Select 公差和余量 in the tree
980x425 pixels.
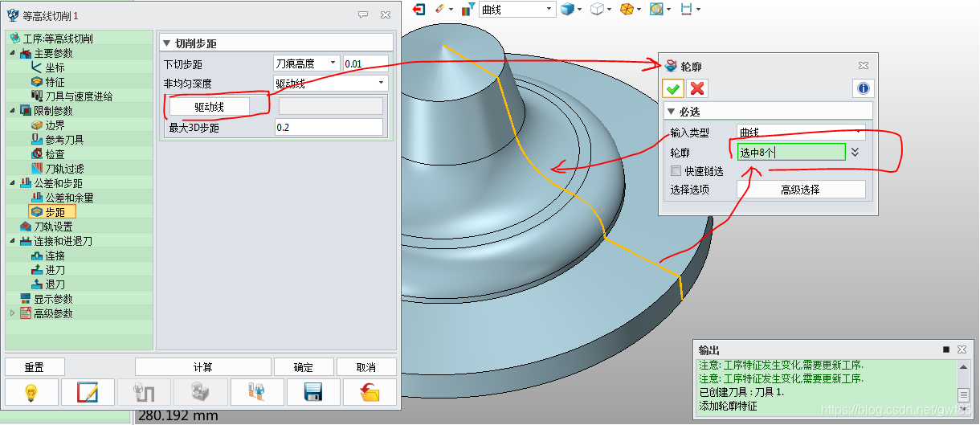[68, 198]
